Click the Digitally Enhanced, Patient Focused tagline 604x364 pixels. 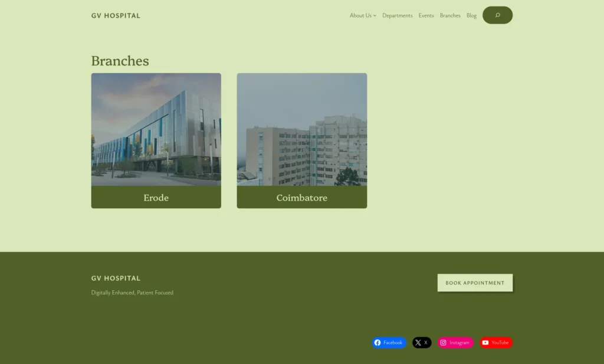[132, 293]
